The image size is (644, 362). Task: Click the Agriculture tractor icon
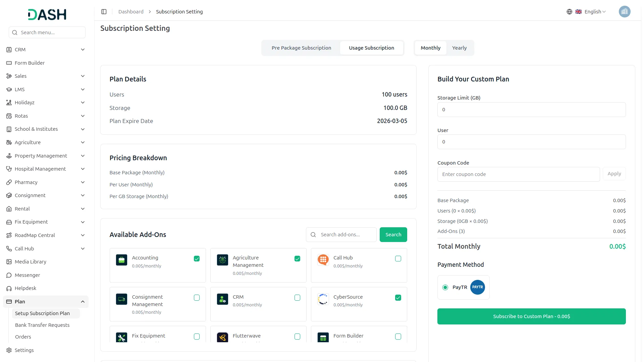click(9, 142)
